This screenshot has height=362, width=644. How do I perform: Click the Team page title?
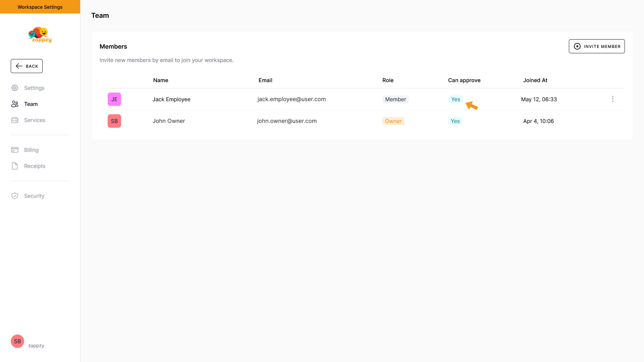pyautogui.click(x=100, y=15)
